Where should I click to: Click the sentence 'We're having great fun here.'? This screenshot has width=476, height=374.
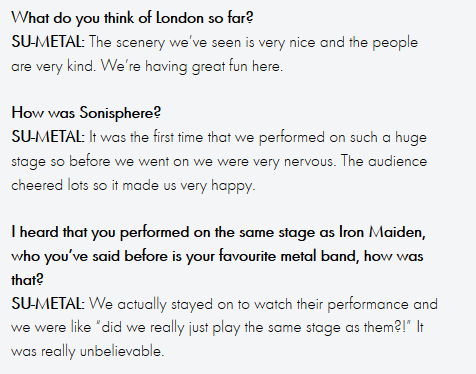(x=192, y=66)
